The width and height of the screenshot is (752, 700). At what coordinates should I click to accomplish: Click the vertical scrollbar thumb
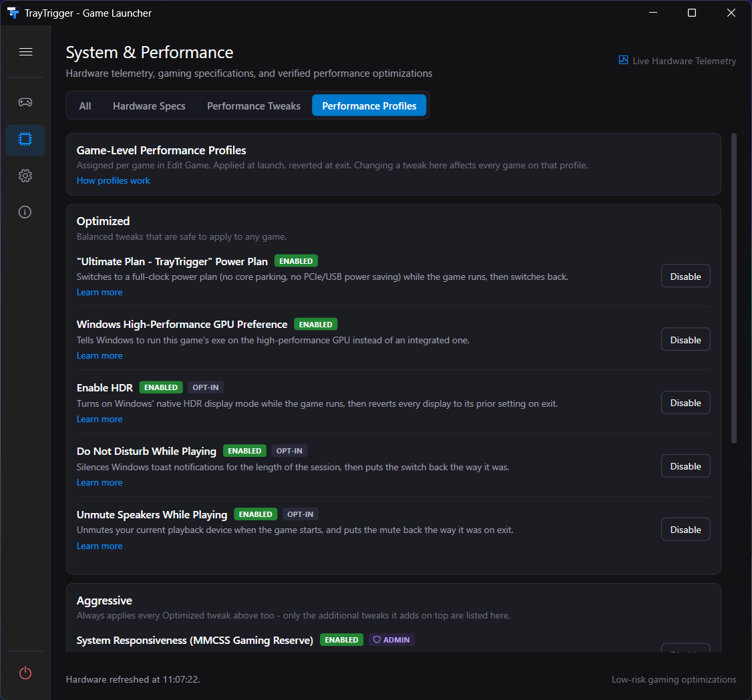(733, 288)
